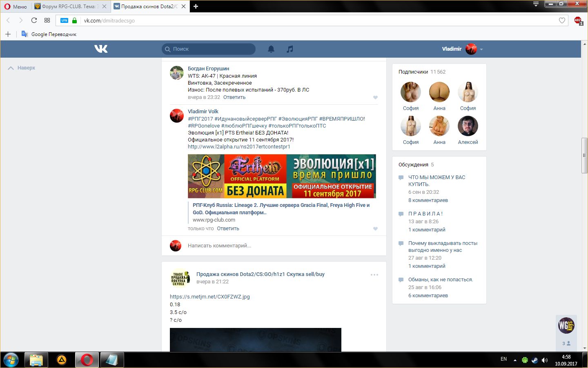The height and width of the screenshot is (368, 588).
Task: Open the AIMP taskbar icon
Action: 62,360
